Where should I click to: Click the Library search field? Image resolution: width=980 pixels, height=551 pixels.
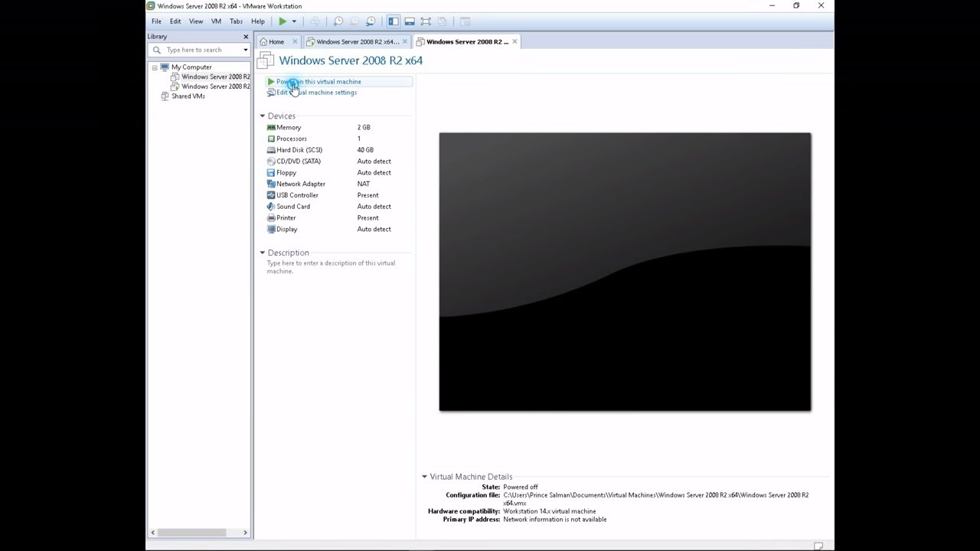pos(201,50)
